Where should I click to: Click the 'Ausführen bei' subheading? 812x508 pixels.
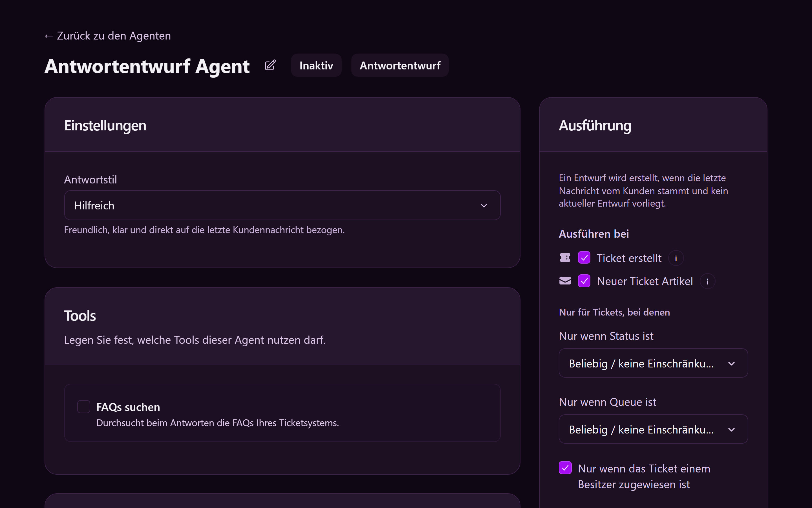click(593, 233)
